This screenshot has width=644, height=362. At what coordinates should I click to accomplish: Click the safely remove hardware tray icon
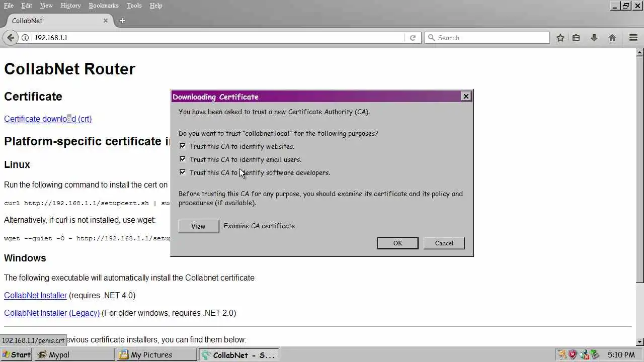pos(594,354)
